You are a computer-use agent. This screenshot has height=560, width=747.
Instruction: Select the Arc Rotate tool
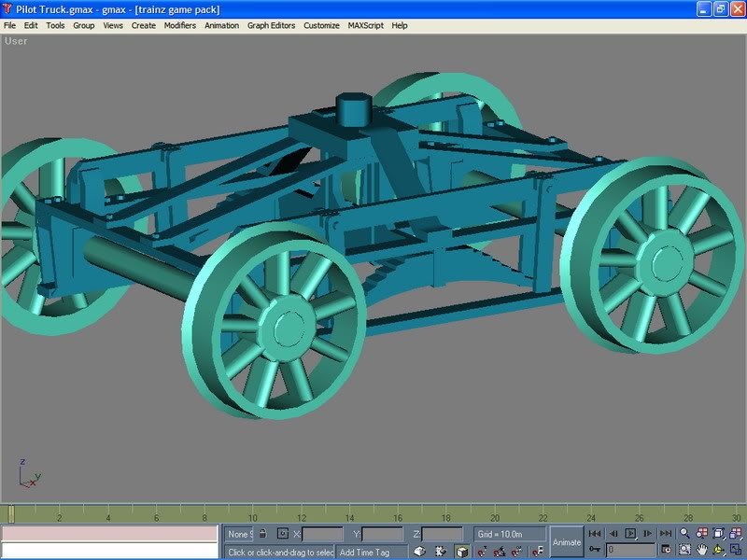718,550
